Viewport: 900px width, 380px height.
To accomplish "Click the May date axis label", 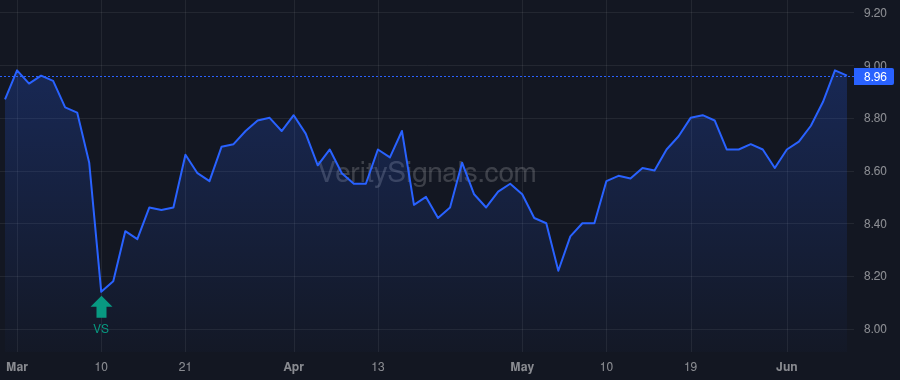I will (522, 366).
